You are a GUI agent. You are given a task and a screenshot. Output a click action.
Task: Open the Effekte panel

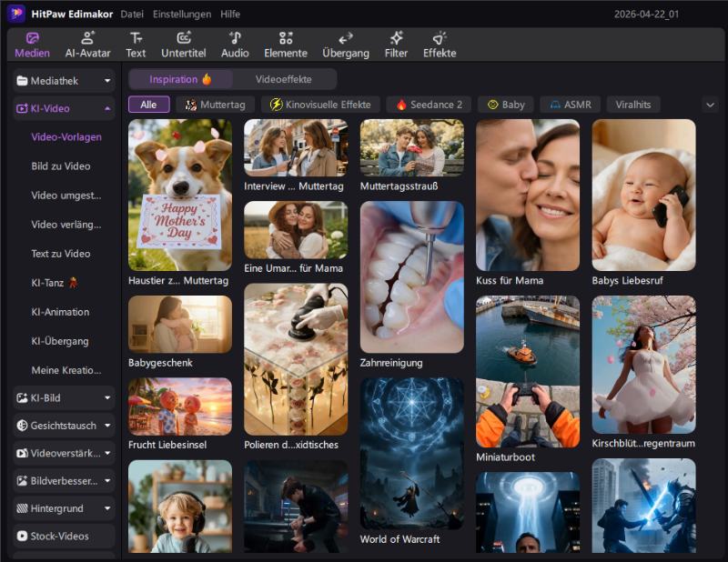coord(440,44)
